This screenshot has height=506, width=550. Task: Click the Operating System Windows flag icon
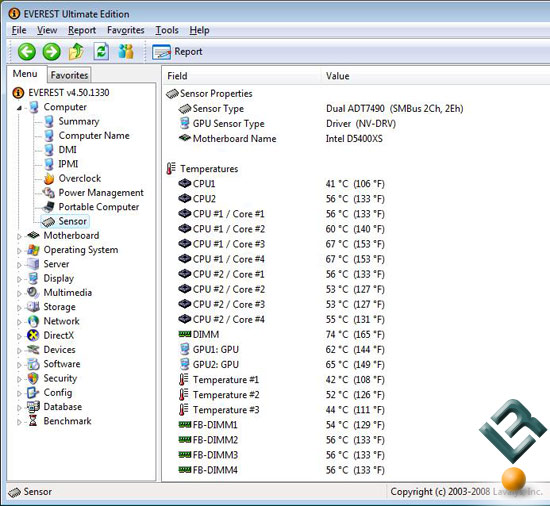tap(33, 250)
